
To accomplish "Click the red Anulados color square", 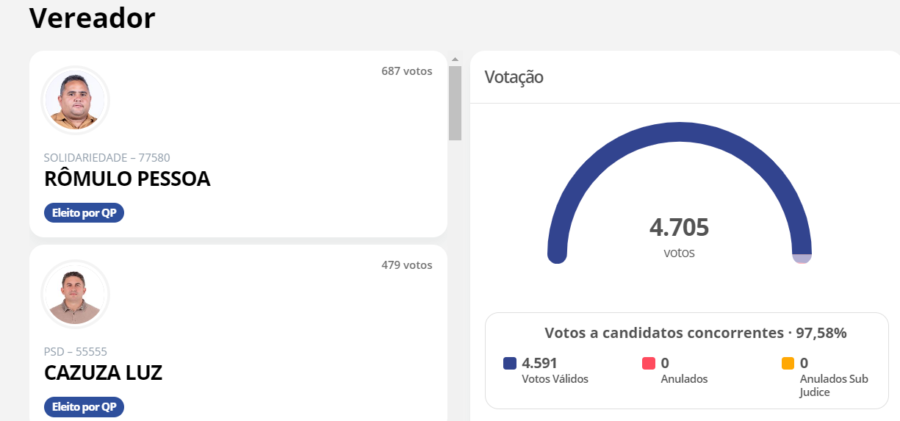I will coord(649,364).
